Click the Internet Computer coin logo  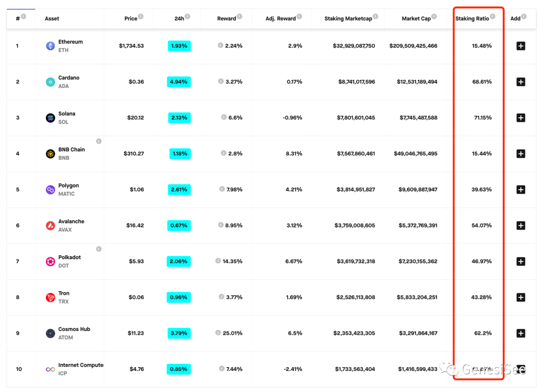(x=50, y=369)
